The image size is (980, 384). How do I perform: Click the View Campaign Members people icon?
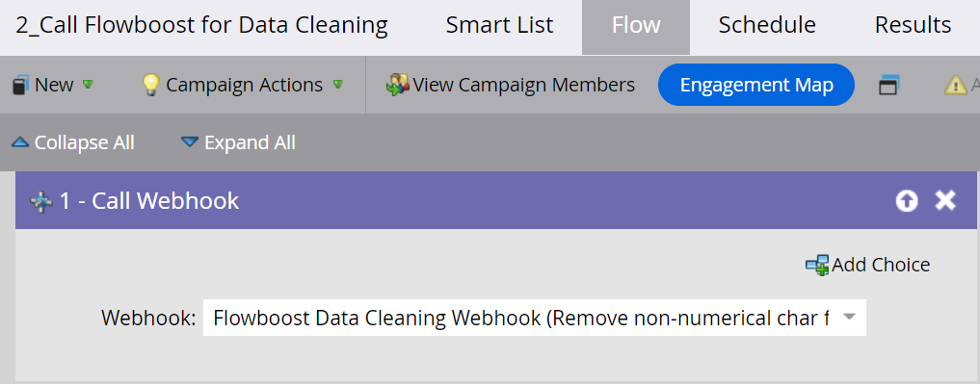[397, 85]
